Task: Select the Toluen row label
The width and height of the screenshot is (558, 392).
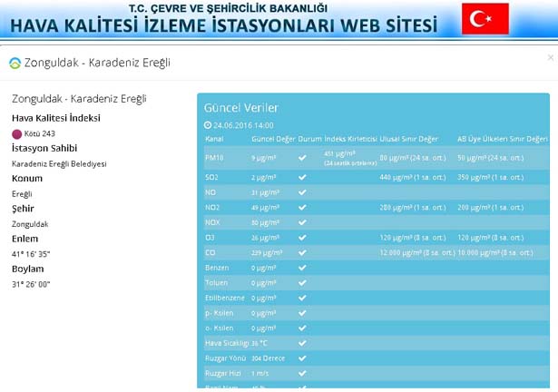Action: pos(217,282)
